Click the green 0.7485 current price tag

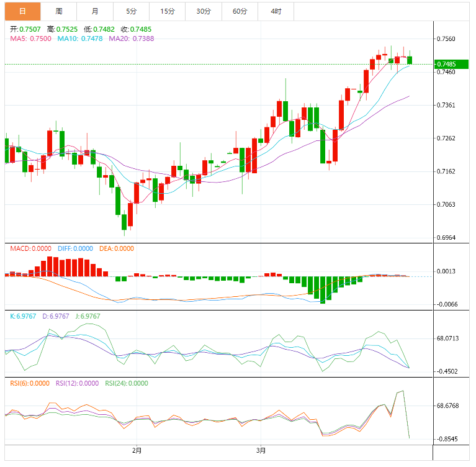coord(451,64)
